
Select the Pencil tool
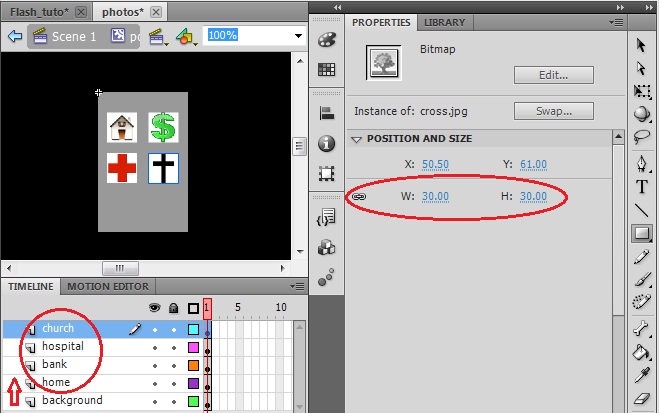pyautogui.click(x=642, y=257)
